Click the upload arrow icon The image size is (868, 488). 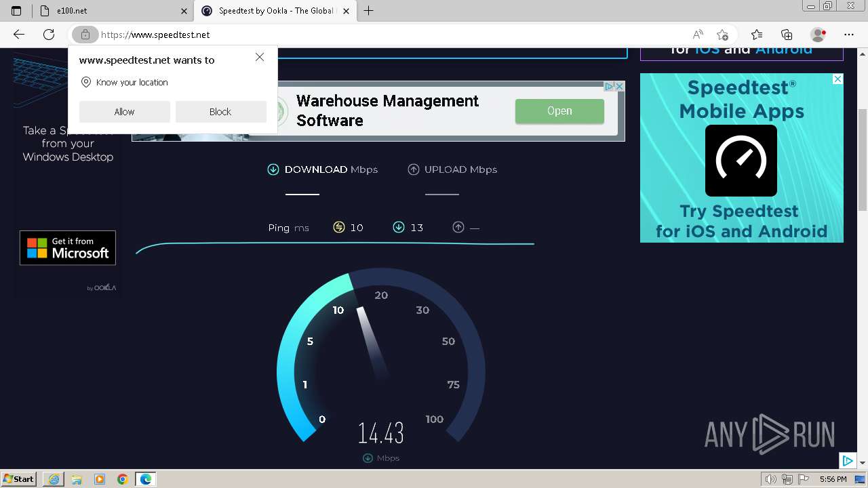point(414,169)
